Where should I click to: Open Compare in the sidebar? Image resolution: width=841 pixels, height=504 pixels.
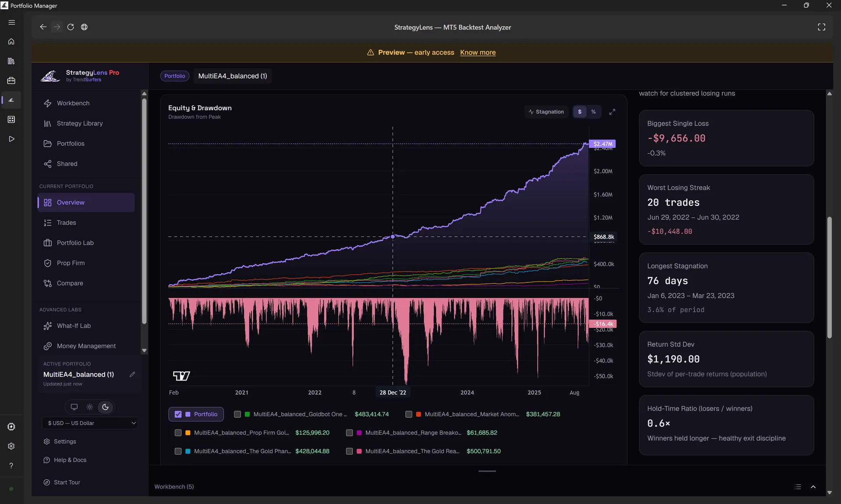[86, 283]
